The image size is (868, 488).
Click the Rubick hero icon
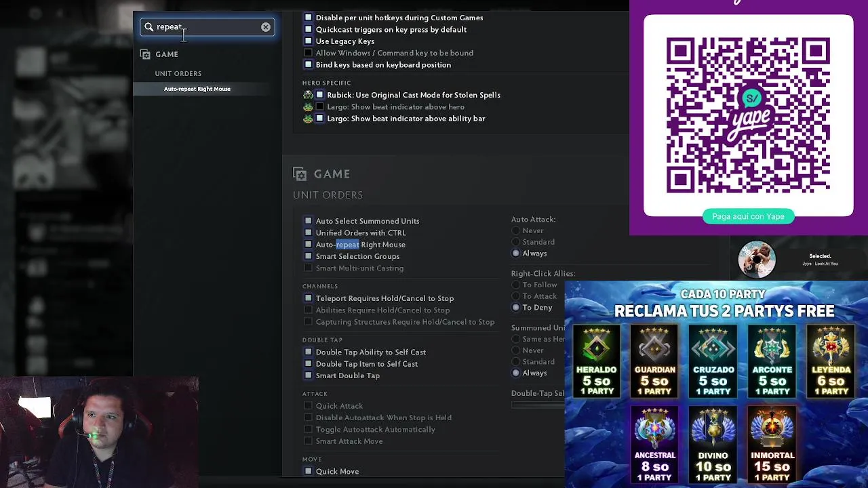[x=308, y=95]
